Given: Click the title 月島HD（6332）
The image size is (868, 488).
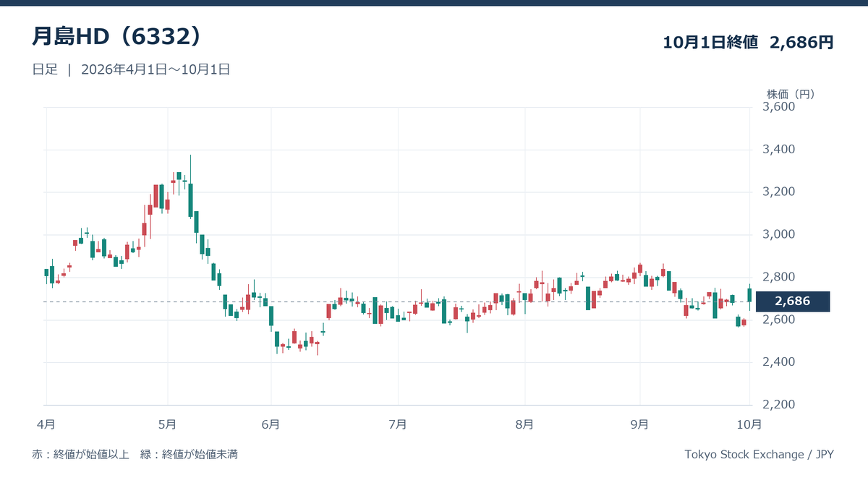Looking at the screenshot, I should (x=117, y=38).
